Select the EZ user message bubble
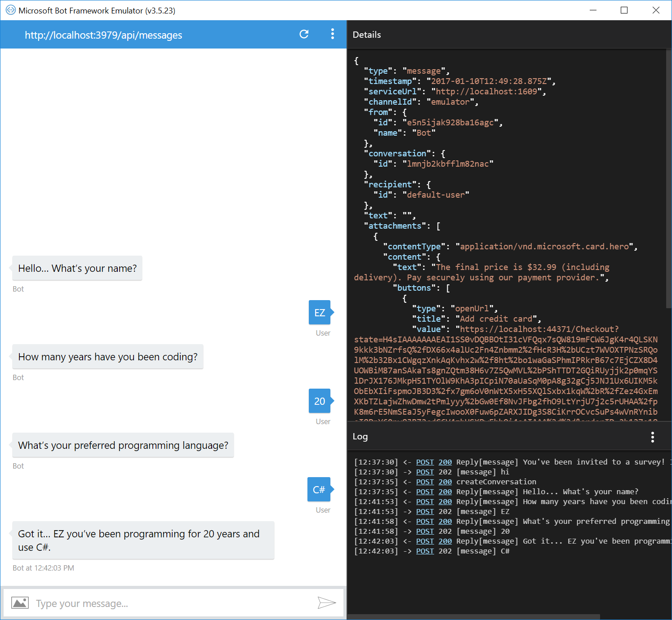This screenshot has height=620, width=672. pos(320,313)
